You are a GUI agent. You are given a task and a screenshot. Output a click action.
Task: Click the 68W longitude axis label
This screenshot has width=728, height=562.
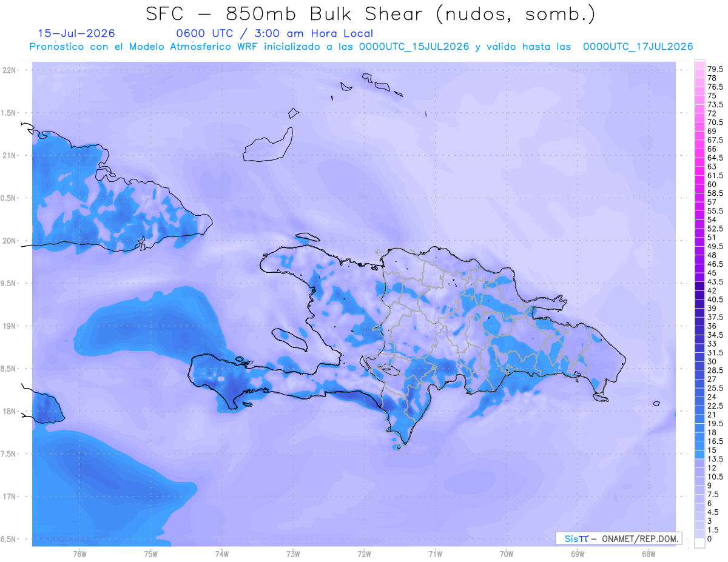pyautogui.click(x=649, y=554)
